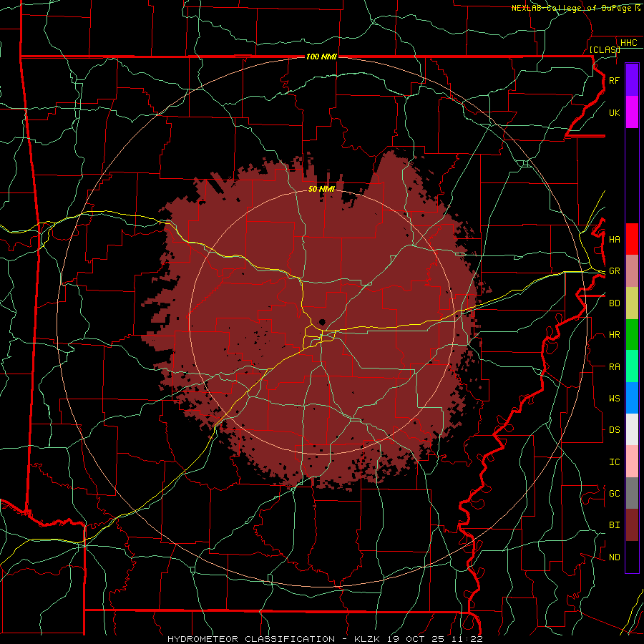Click the HR green legend swatch
Viewport: 644px width, 644px height.
click(632, 334)
